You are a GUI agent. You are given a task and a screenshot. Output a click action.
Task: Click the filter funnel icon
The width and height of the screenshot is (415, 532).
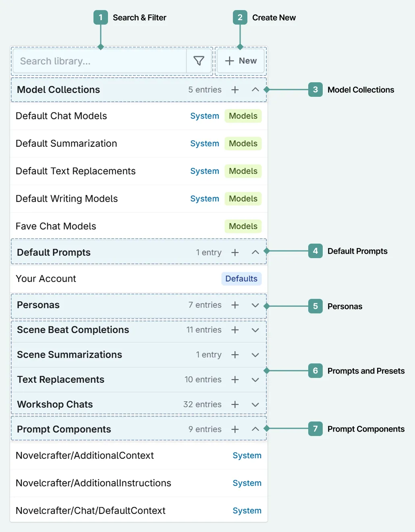(x=199, y=61)
